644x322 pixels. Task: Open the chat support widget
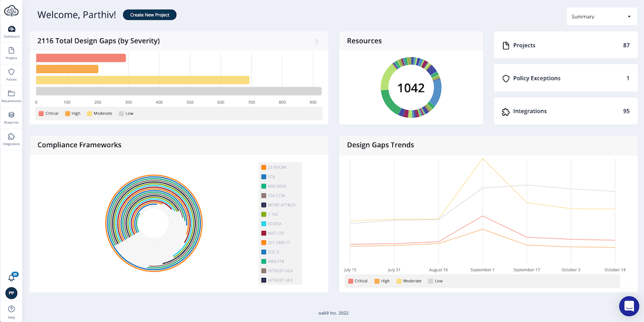pos(628,306)
